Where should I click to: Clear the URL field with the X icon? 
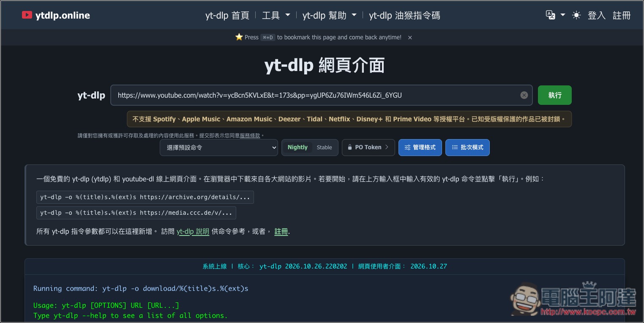pyautogui.click(x=524, y=95)
